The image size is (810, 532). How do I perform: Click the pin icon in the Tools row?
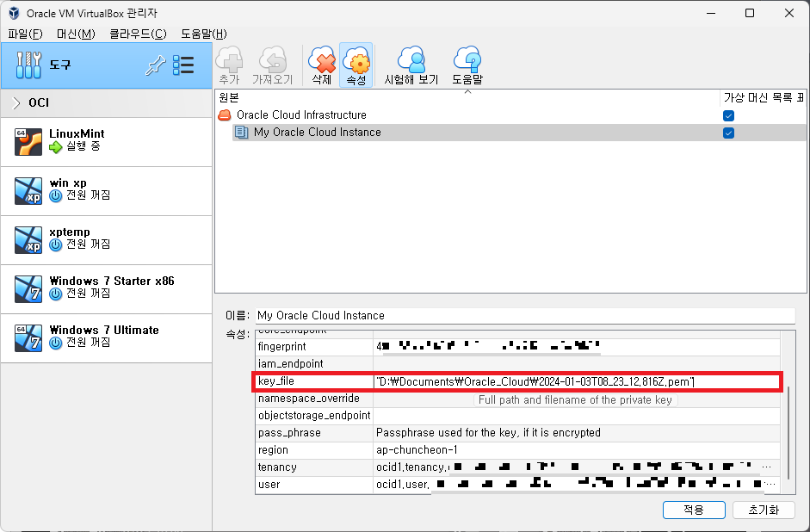156,65
